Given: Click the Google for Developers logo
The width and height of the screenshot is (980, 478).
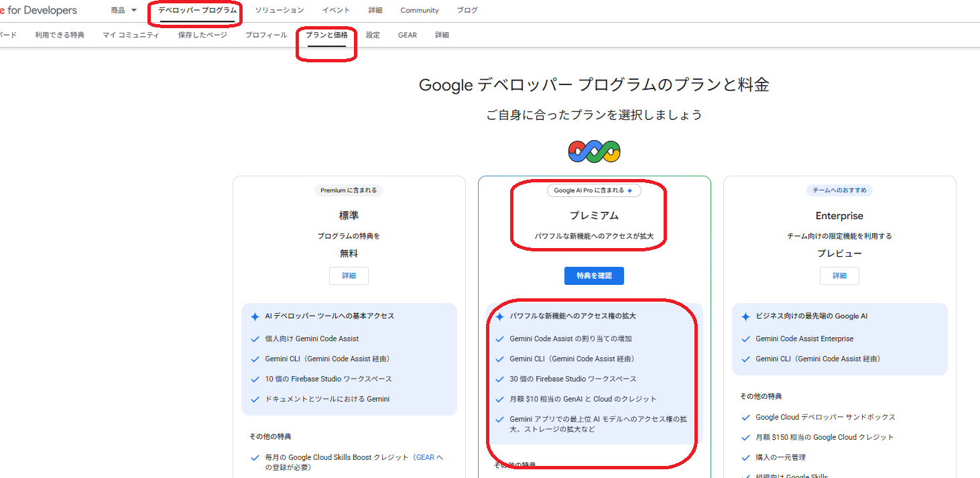Looking at the screenshot, I should tap(38, 10).
